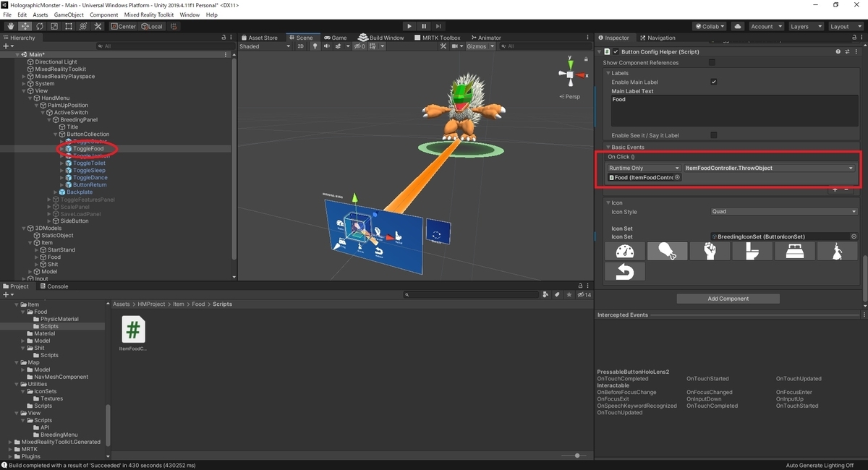This screenshot has height=470, width=868.
Task: Open the Runtime Only dropdown
Action: 644,168
